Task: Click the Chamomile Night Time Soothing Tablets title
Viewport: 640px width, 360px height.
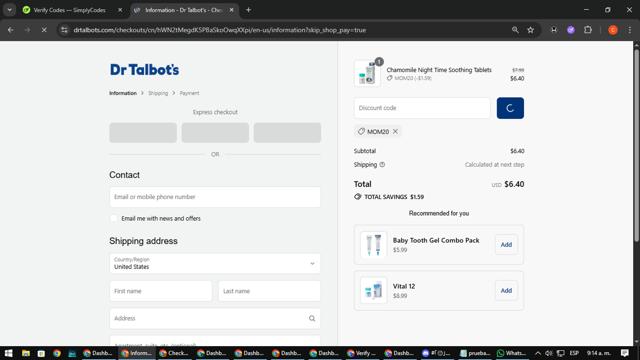Action: click(x=439, y=70)
